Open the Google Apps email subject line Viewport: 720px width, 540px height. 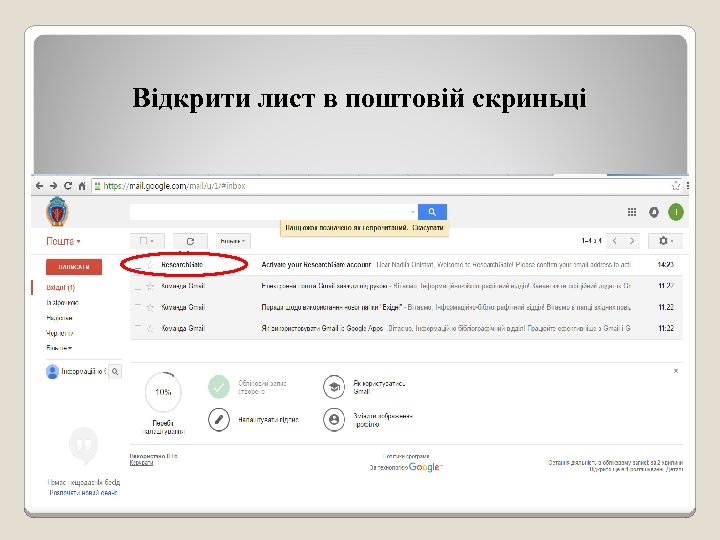[x=322, y=328]
